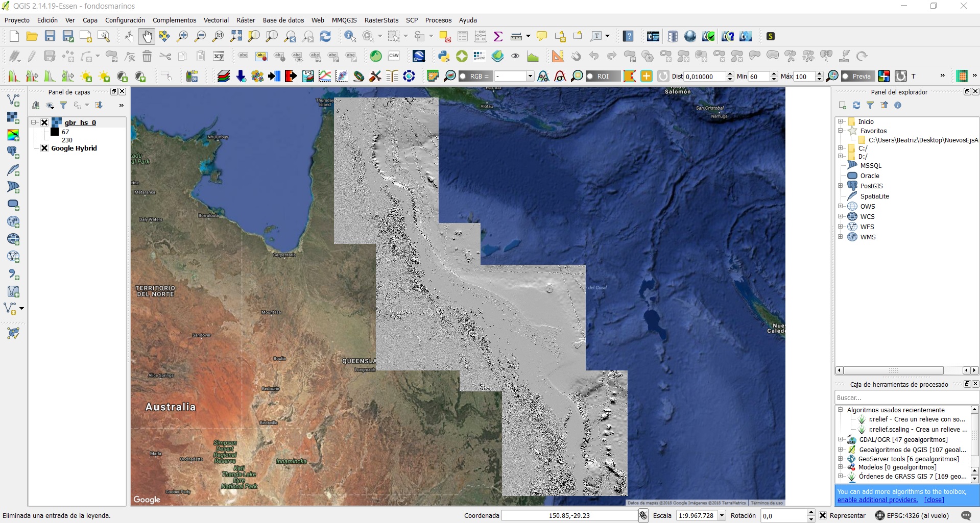Toggle the RGB = radio button in SCP toolbar
Screen dimensions: 980x523
pos(463,76)
